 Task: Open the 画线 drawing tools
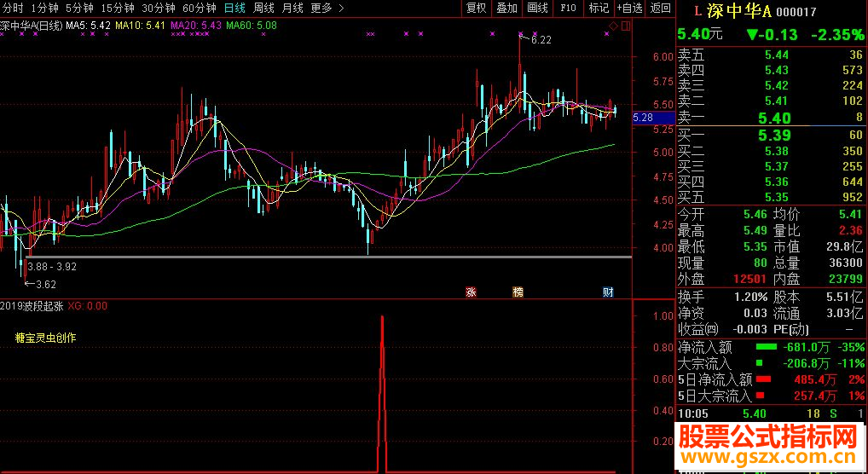click(537, 8)
